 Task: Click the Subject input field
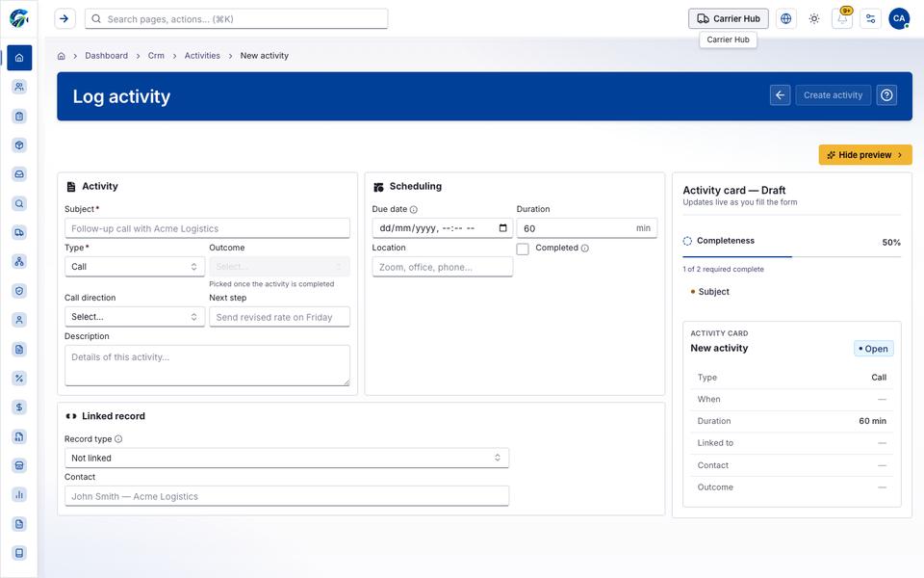click(x=207, y=228)
